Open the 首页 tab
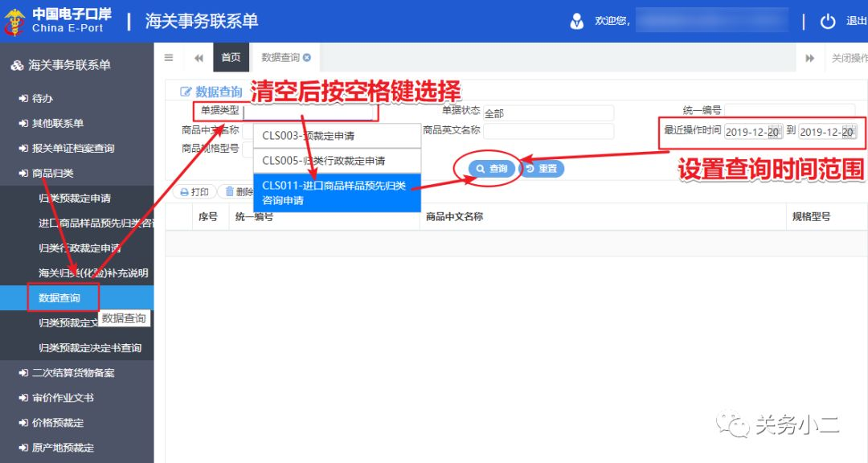The width and height of the screenshot is (868, 463). tap(231, 57)
